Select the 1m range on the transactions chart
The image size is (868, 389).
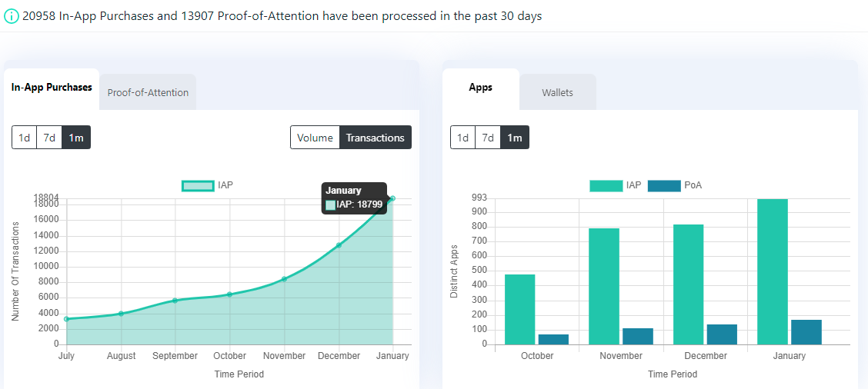[76, 138]
